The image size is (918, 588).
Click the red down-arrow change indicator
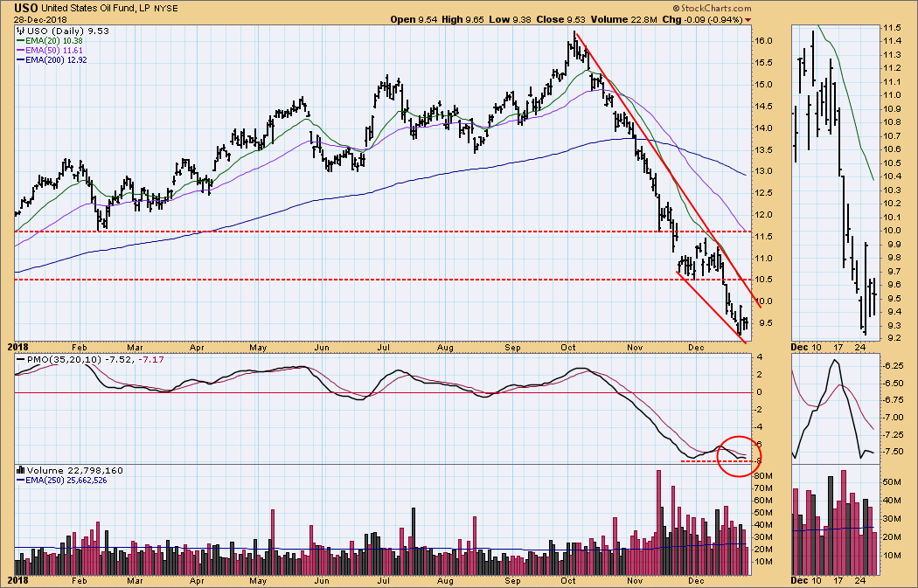point(748,20)
